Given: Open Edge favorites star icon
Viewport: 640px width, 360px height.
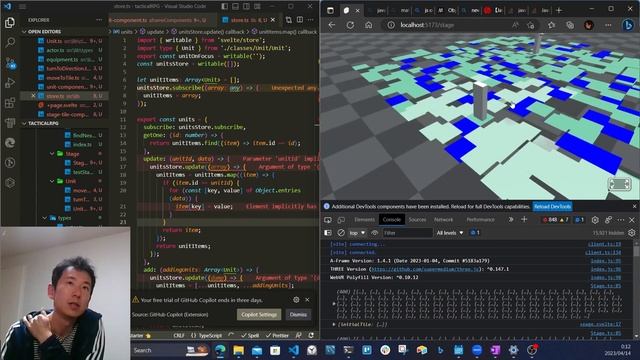Looking at the screenshot, I should (x=552, y=25).
